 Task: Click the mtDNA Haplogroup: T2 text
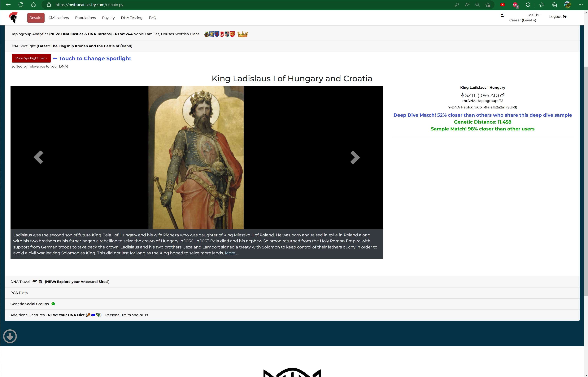[x=482, y=101]
